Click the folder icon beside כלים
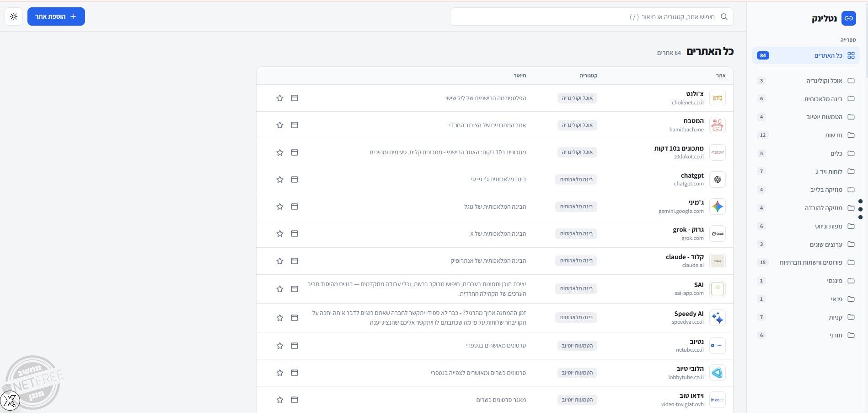The width and height of the screenshot is (868, 413). click(x=851, y=153)
